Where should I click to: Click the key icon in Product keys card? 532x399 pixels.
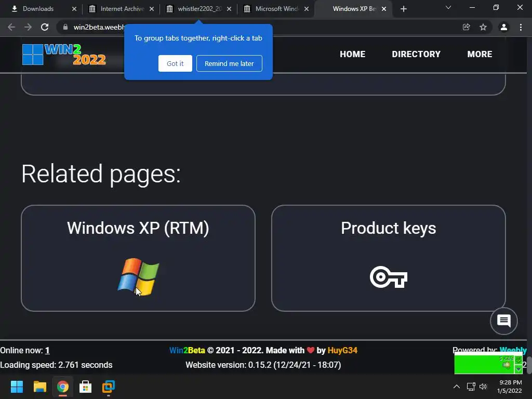[389, 277]
